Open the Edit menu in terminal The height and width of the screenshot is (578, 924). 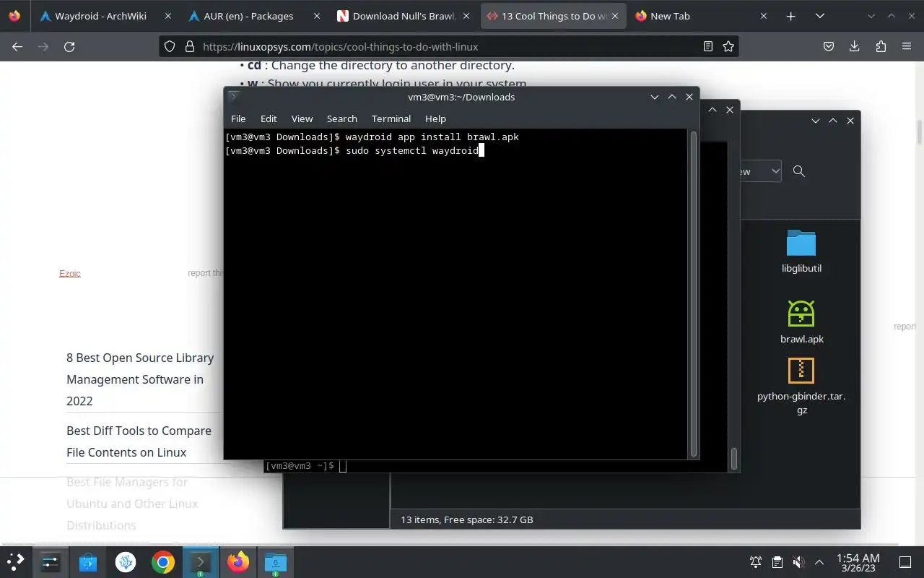(x=269, y=118)
